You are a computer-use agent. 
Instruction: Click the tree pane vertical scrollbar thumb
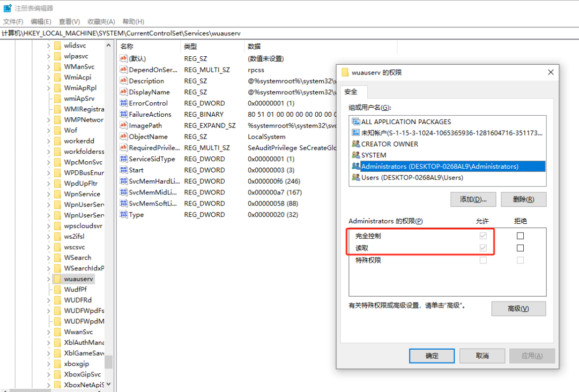[109, 362]
